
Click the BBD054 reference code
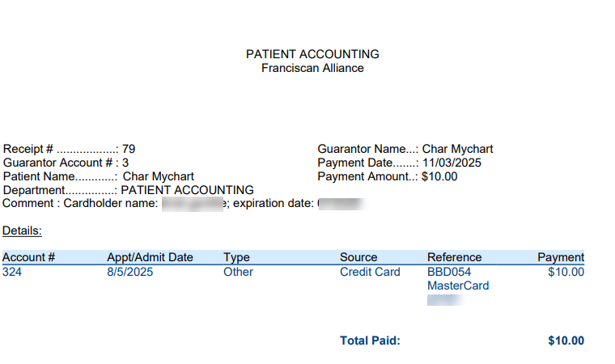click(x=449, y=272)
